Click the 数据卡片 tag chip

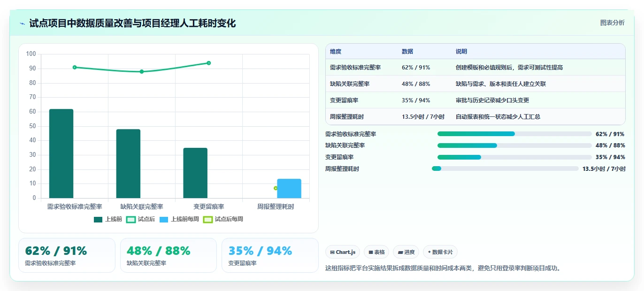point(440,252)
